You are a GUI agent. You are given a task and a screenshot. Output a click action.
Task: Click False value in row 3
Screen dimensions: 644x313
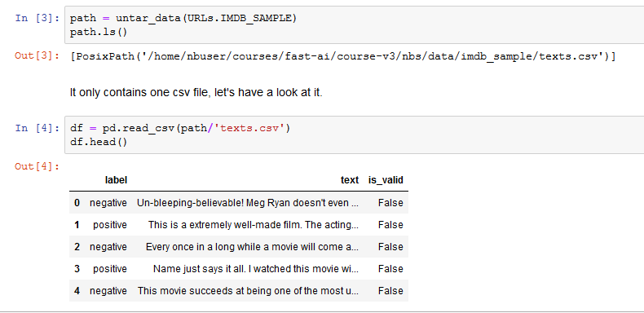click(x=390, y=269)
